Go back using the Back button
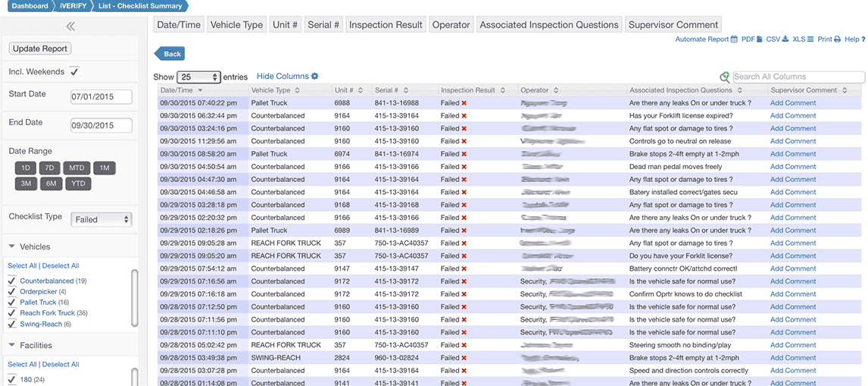868x386 pixels. (170, 54)
